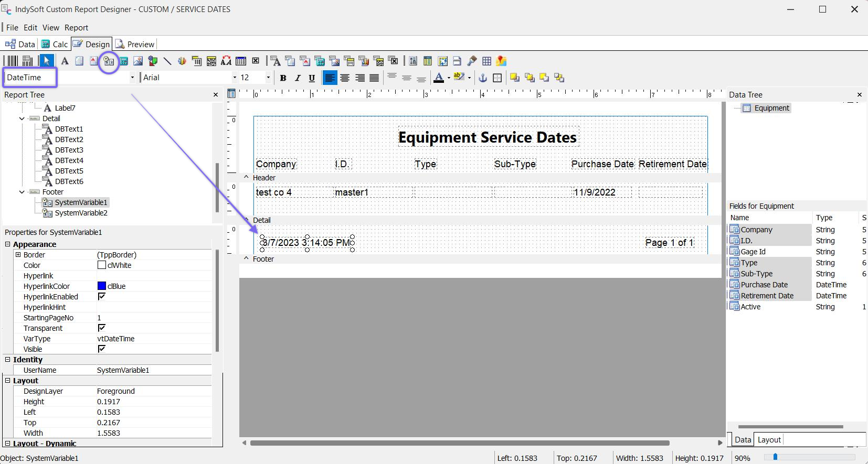Select the System Variable tool icon
Viewport: 868px width, 464px height.
[109, 61]
